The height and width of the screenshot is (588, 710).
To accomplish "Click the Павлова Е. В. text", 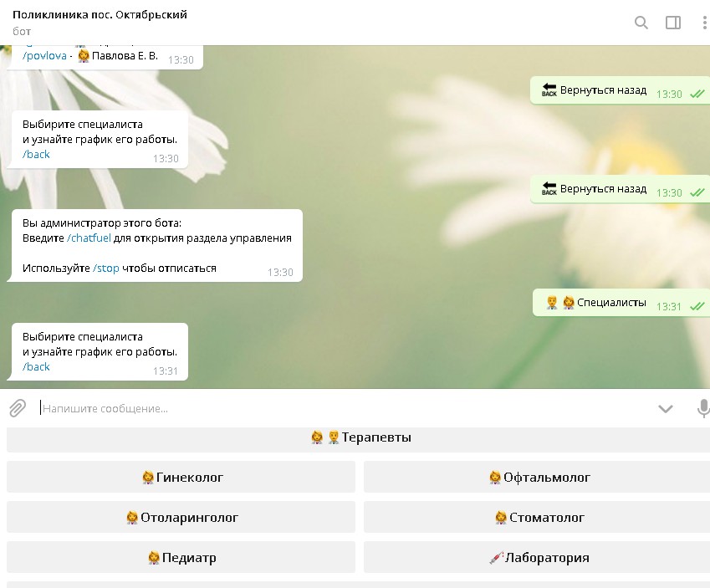I will pos(125,56).
